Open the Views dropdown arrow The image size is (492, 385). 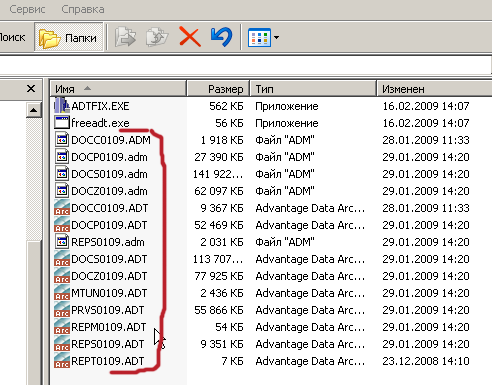276,37
